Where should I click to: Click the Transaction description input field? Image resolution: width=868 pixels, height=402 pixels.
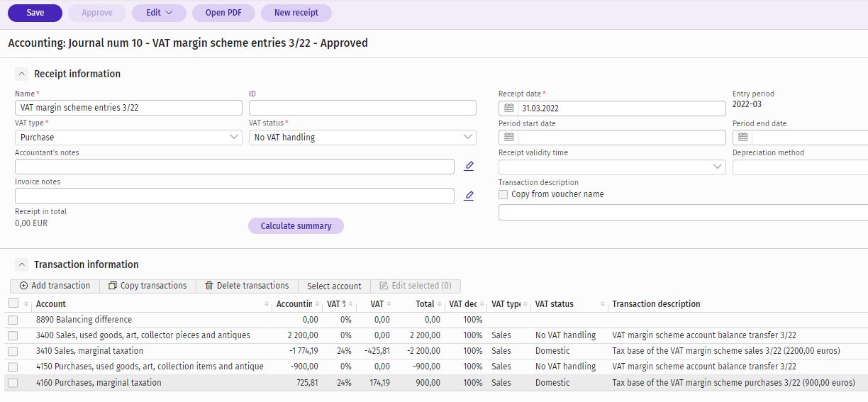pyautogui.click(x=683, y=213)
